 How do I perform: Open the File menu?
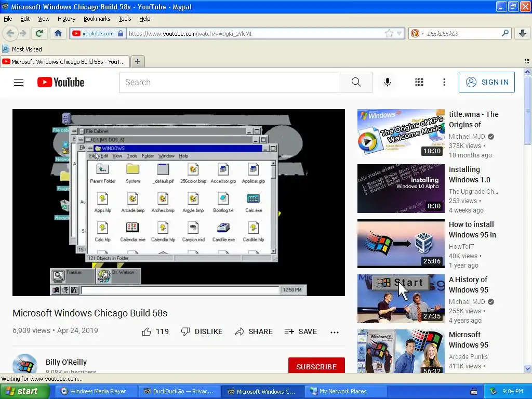click(x=8, y=19)
